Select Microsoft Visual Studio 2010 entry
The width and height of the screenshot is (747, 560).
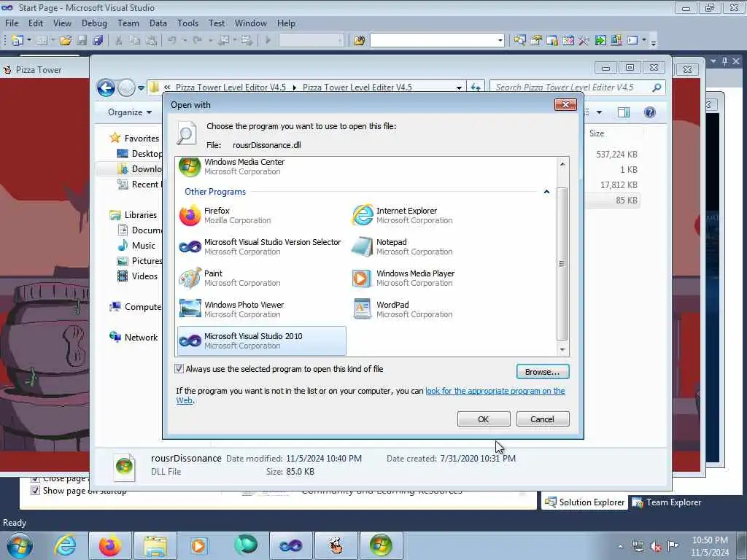[x=261, y=341]
